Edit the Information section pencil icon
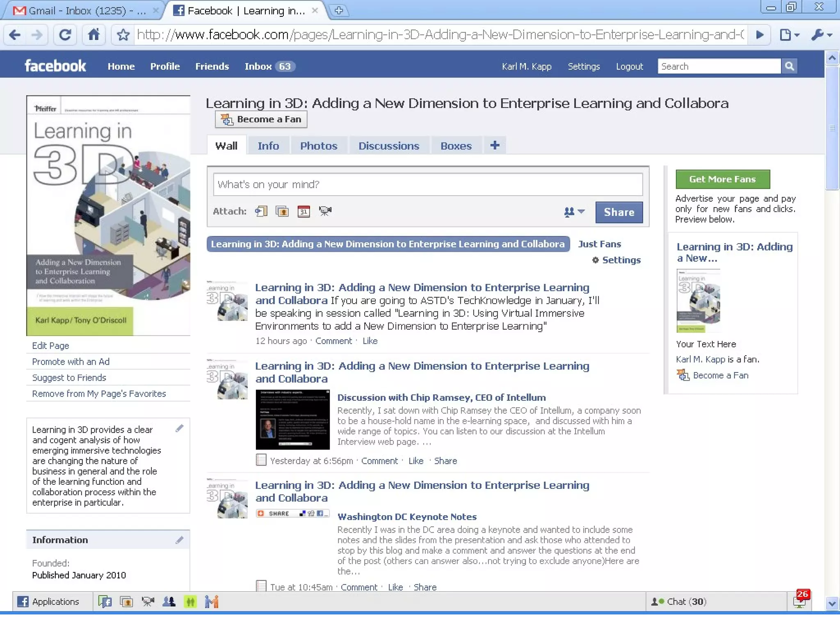This screenshot has width=840, height=630. point(179,540)
